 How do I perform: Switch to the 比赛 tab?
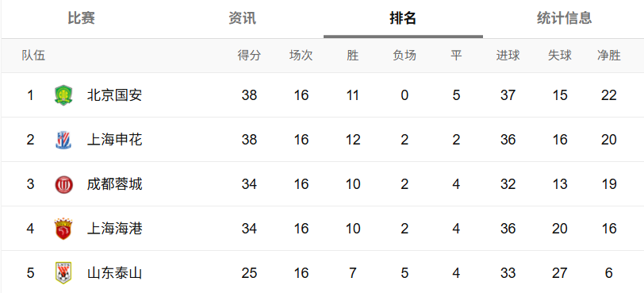(82, 18)
